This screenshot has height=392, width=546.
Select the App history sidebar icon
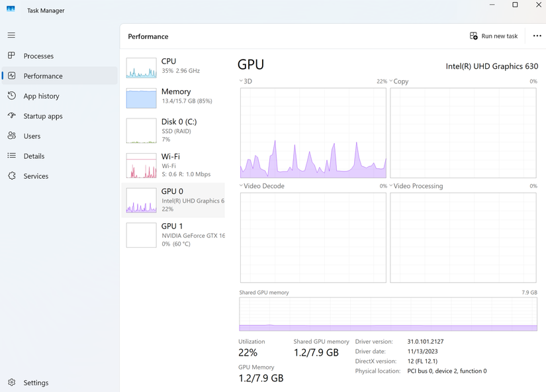click(x=11, y=95)
